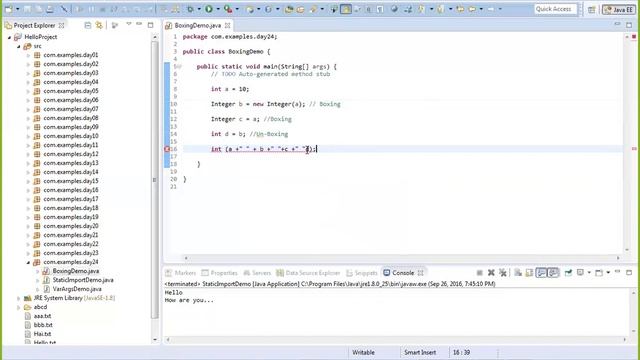Open the Run dropdown arrow
Image resolution: width=640 pixels, height=360 pixels.
coord(218,9)
